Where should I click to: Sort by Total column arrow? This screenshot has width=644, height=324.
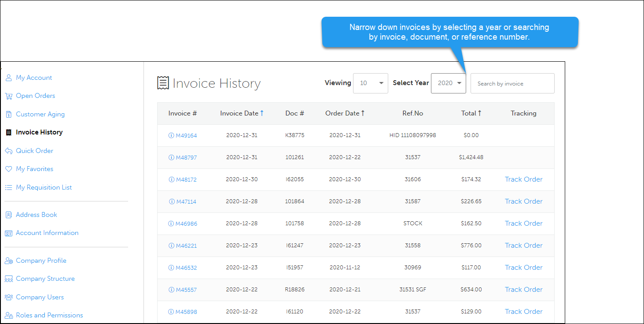479,113
